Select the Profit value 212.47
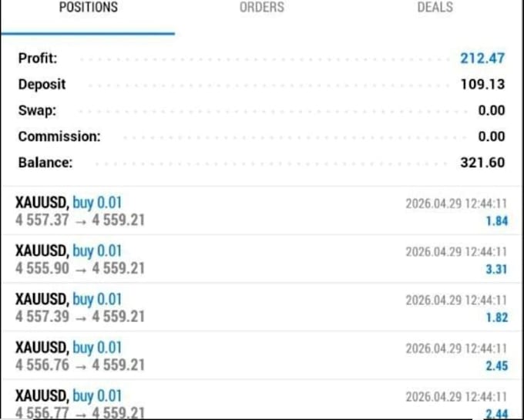This screenshot has height=420, width=524. 482,59
